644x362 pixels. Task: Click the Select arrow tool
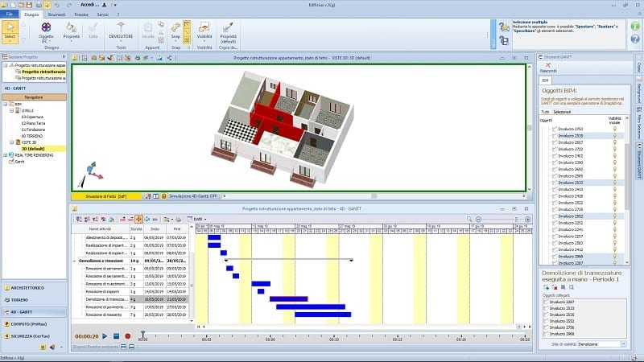coord(10,30)
